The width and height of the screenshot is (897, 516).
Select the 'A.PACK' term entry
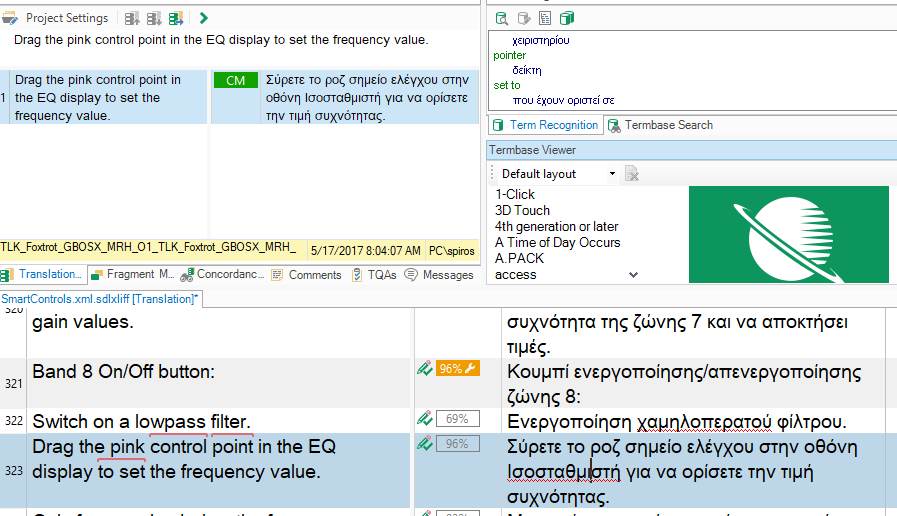click(x=519, y=259)
